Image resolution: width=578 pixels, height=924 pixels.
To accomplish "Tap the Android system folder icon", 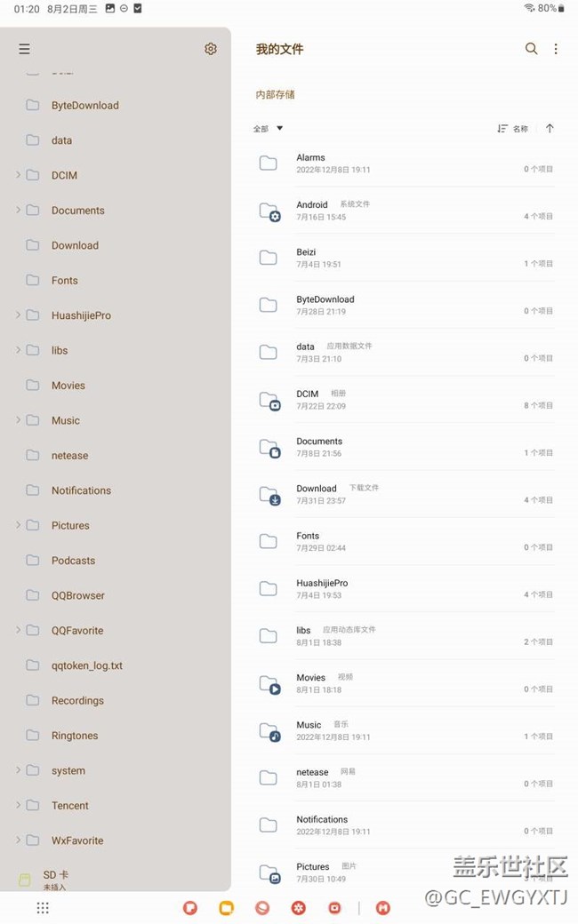I will [269, 211].
